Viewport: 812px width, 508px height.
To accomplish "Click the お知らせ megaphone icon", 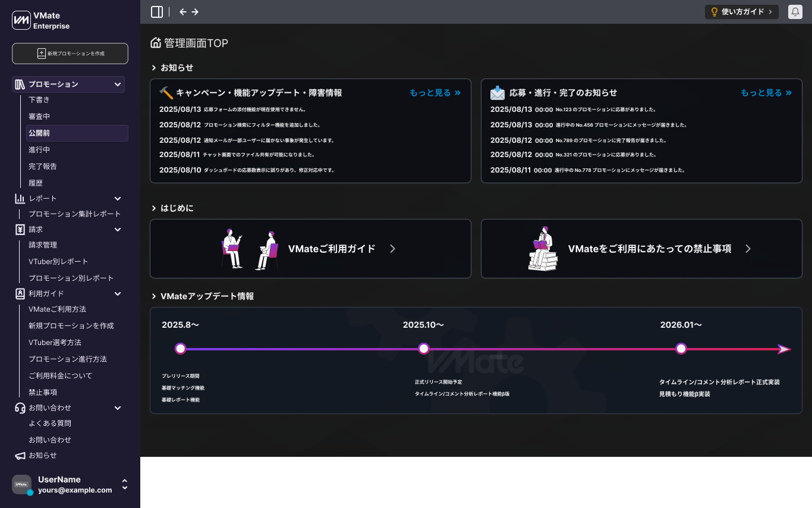I will pos(20,456).
